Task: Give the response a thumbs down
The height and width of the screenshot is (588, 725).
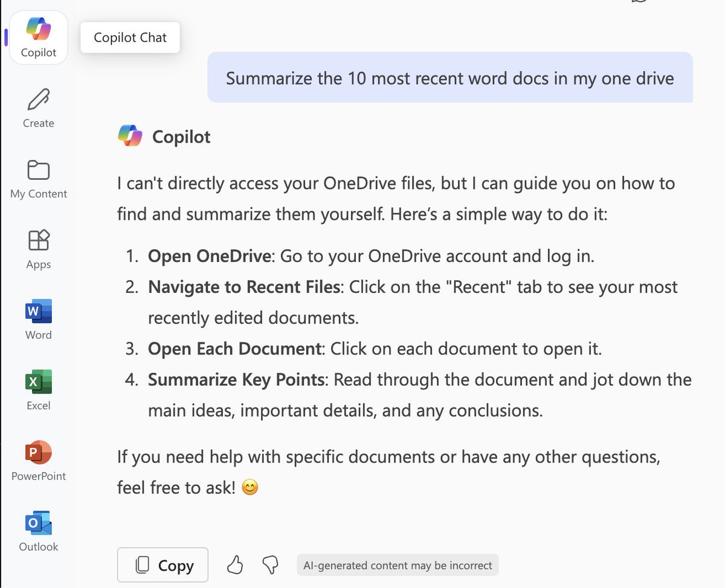Action: (270, 565)
